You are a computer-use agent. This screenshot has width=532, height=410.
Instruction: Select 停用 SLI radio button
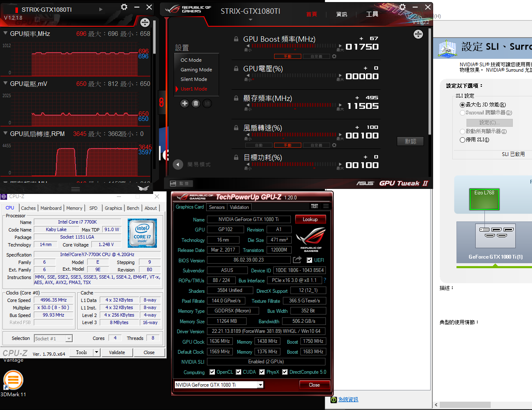(x=462, y=140)
